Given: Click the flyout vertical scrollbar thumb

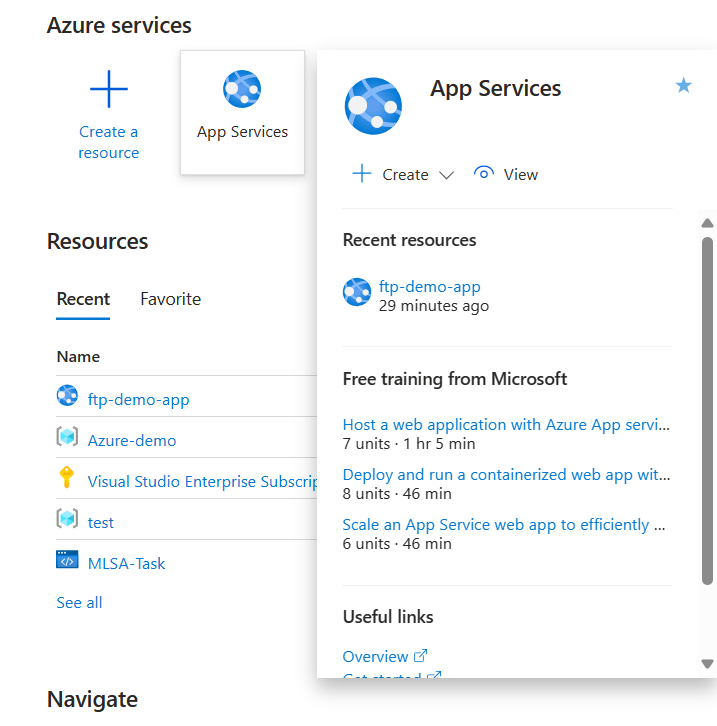Looking at the screenshot, I should click(707, 411).
